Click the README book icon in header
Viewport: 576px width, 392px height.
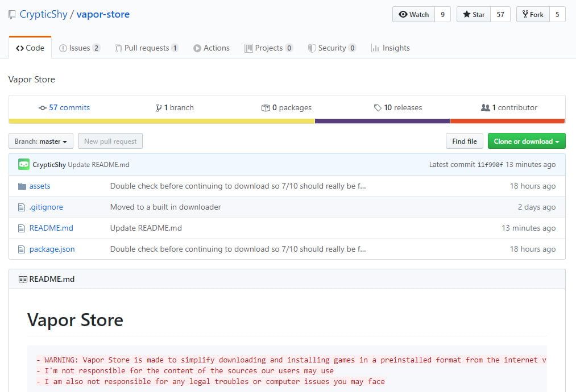pyautogui.click(x=23, y=280)
